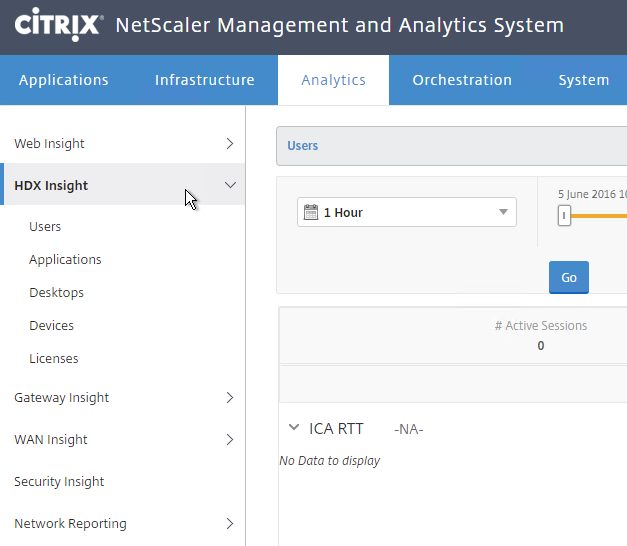Select WAN Insight in the sidebar
The height and width of the screenshot is (546, 627).
51,440
